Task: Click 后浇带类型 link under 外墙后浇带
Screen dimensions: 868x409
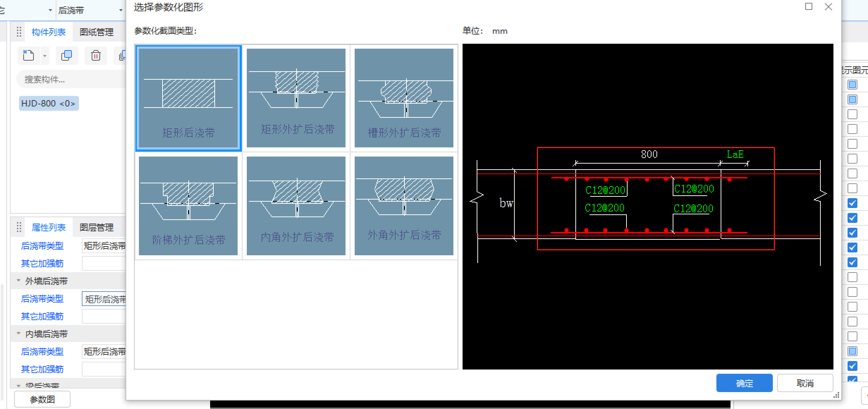Action: point(42,299)
